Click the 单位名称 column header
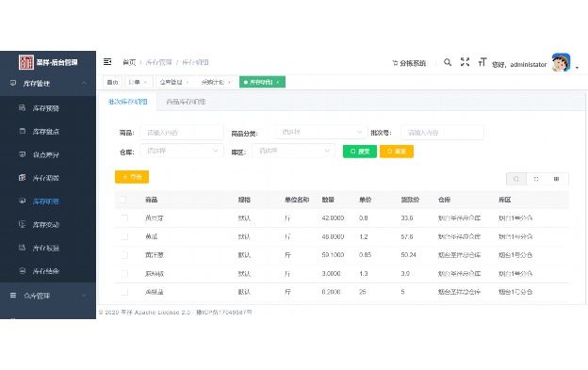 pyautogui.click(x=297, y=200)
